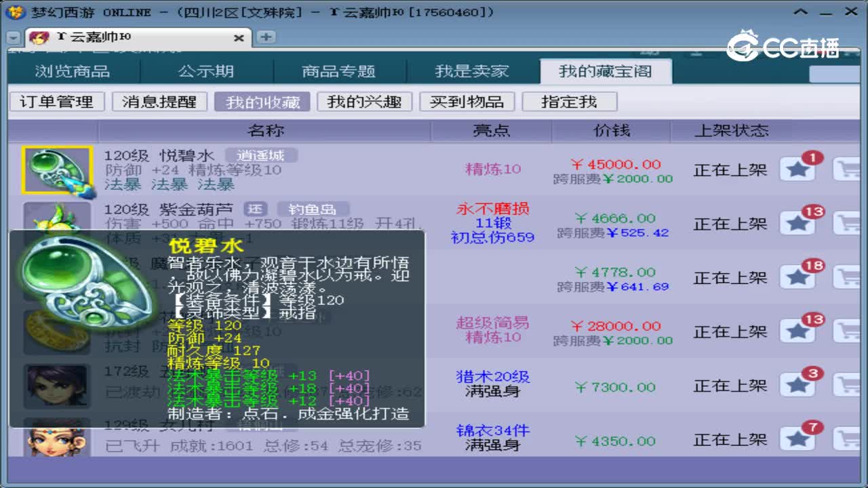This screenshot has height=488, width=868.
Task: Select the 悦碧水 ring thumbnail
Action: pos(56,170)
